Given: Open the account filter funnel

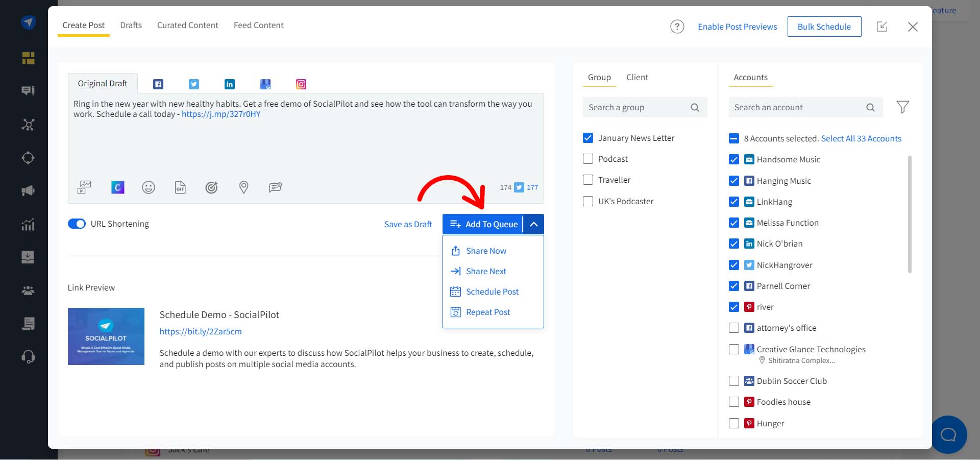Looking at the screenshot, I should tap(902, 107).
